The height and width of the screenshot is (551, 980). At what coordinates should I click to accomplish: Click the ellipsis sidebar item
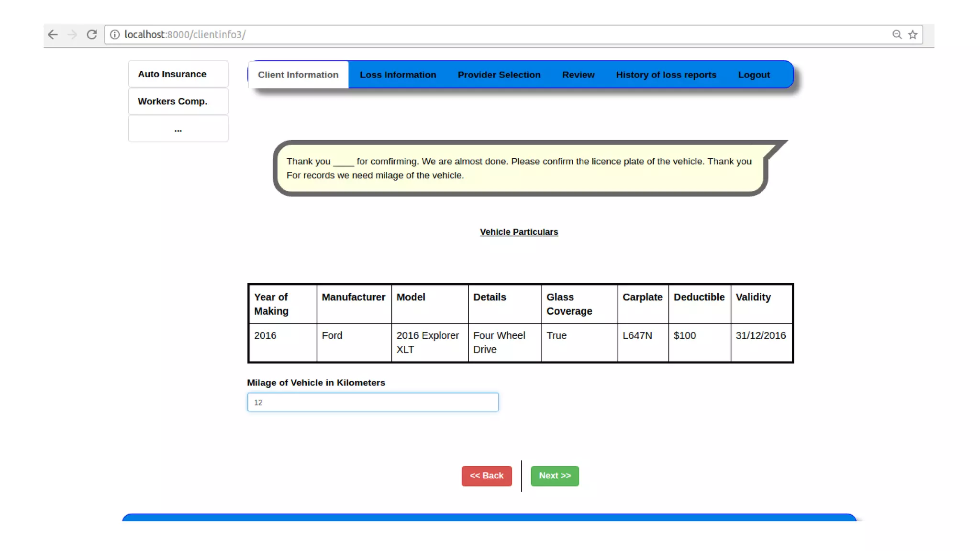pyautogui.click(x=178, y=129)
